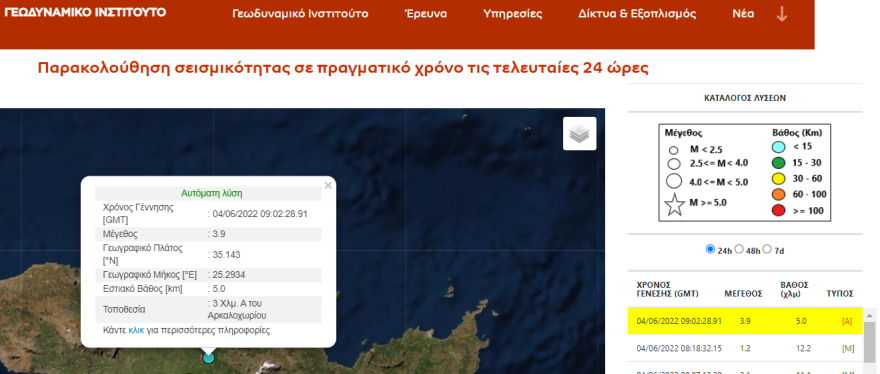Screen dimensions: 880x374
Task: Open the Νέα menu
Action: [x=743, y=14]
